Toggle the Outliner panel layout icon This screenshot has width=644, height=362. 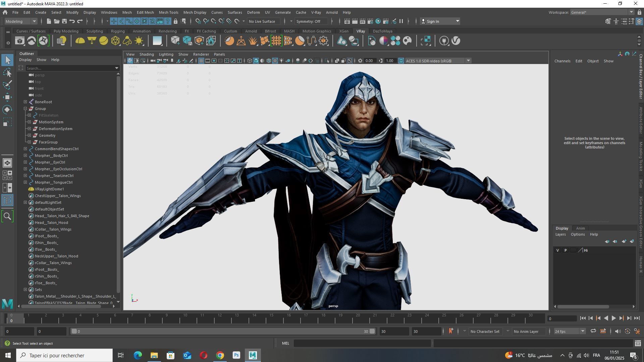coord(7,200)
